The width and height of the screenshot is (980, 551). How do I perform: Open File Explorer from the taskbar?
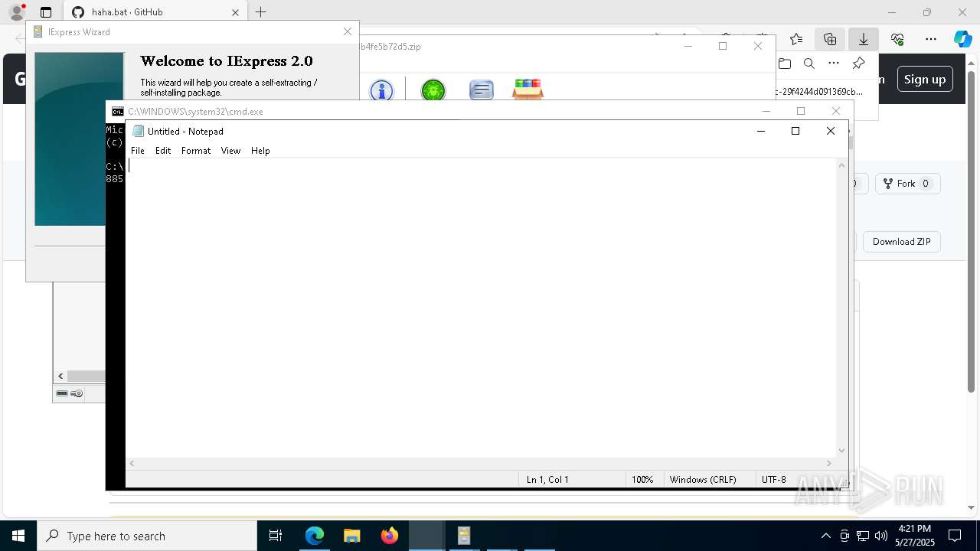coord(352,536)
